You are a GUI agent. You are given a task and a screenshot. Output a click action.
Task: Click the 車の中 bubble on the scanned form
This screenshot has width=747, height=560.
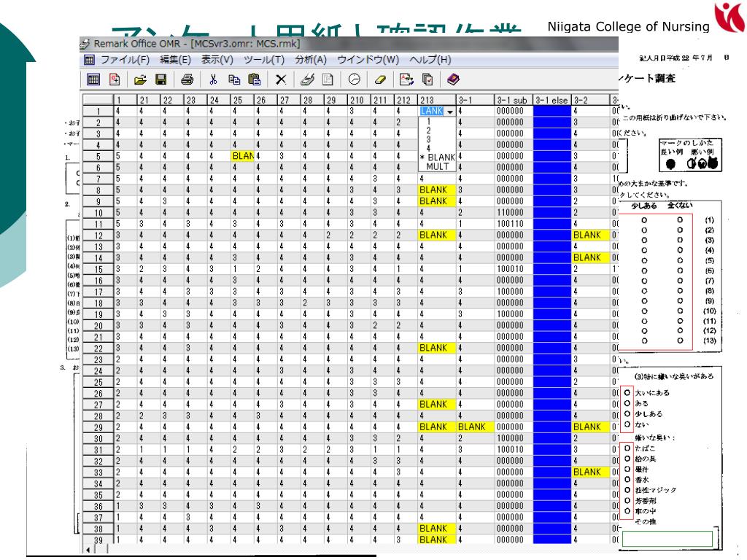(627, 511)
